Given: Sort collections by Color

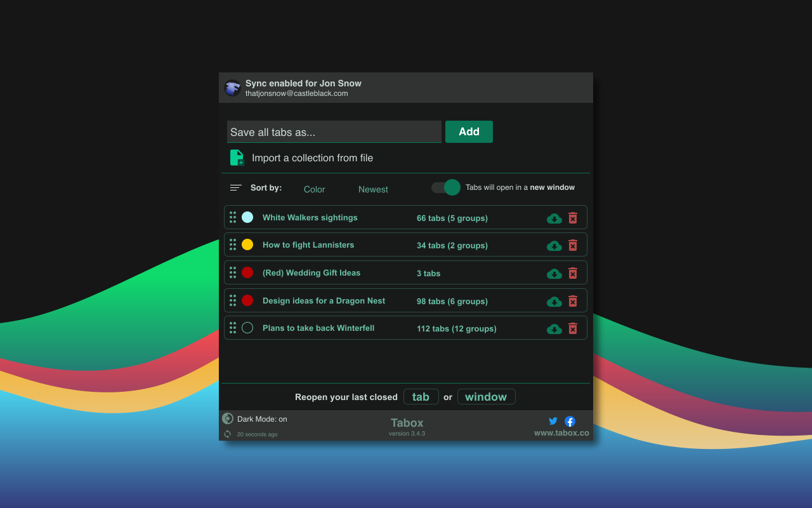Looking at the screenshot, I should [314, 189].
